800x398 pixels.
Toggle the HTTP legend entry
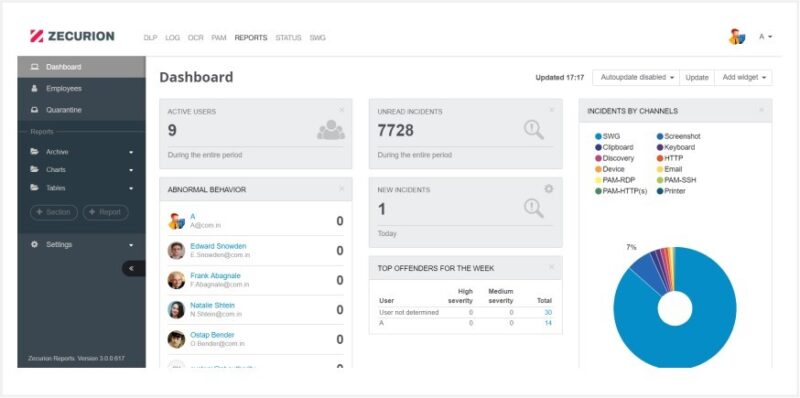tap(670, 158)
